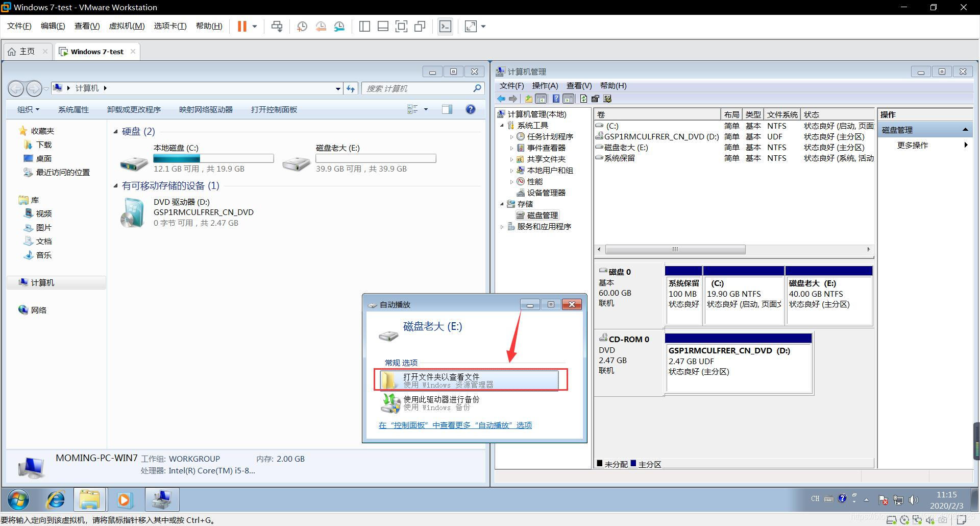The width and height of the screenshot is (980, 526).
Task: Select the 系统保留 volume row
Action: pos(734,158)
